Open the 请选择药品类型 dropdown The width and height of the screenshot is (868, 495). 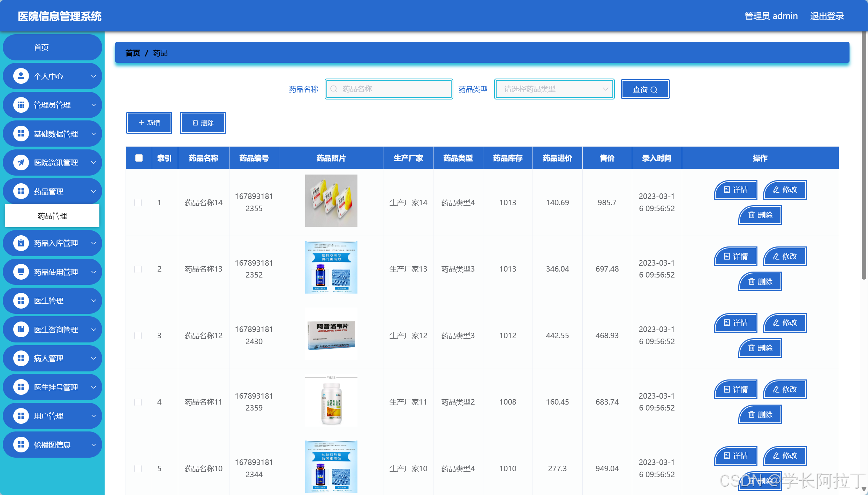point(554,89)
